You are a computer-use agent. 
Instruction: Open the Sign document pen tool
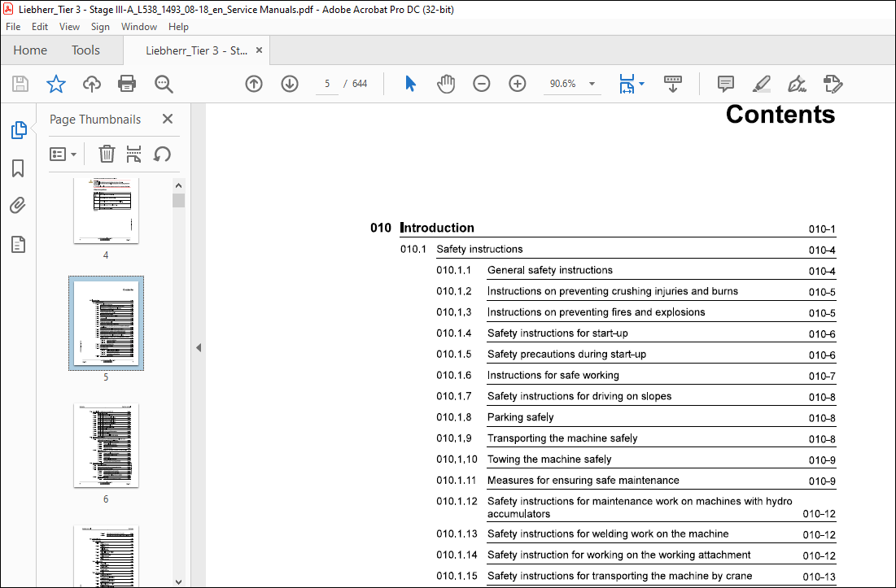click(x=797, y=84)
